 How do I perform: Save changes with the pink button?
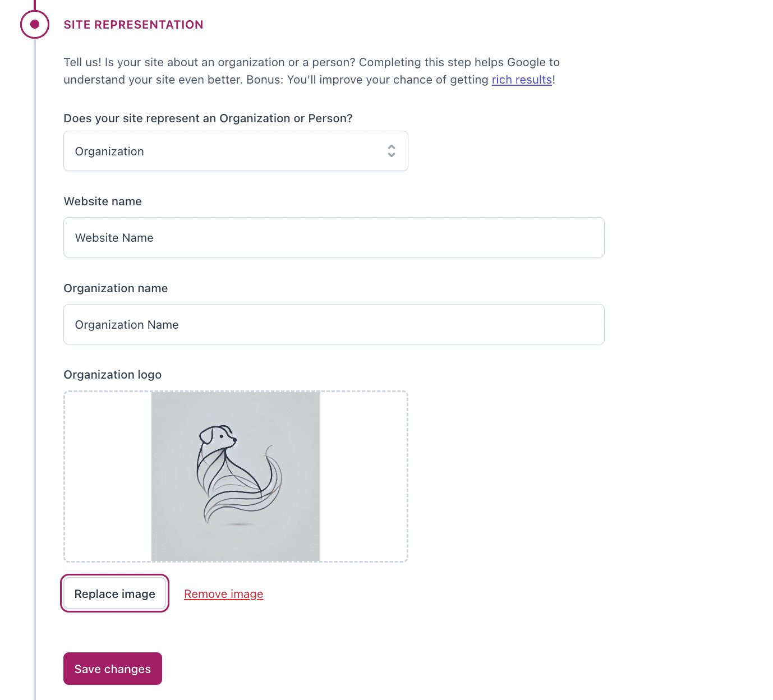112,668
